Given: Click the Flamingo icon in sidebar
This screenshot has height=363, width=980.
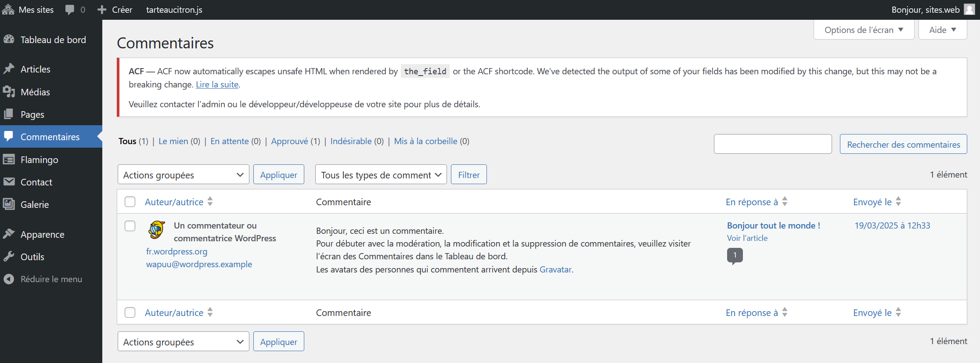Looking at the screenshot, I should click(9, 160).
